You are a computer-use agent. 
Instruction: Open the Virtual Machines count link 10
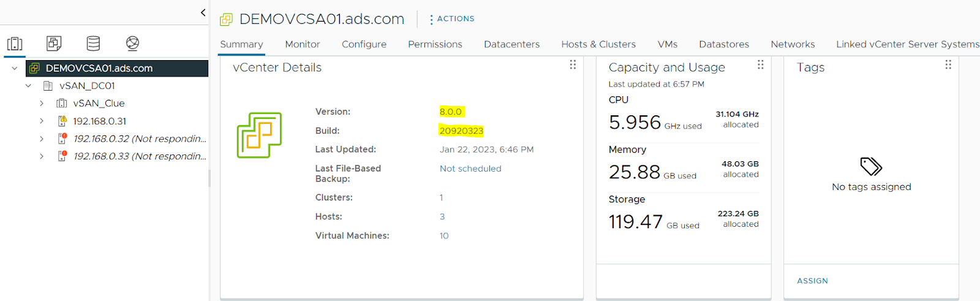[x=444, y=235]
